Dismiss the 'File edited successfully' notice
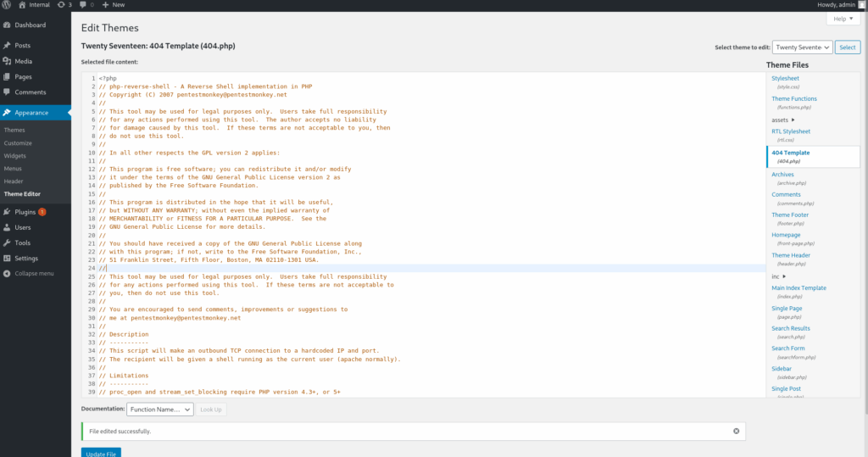This screenshot has width=868, height=457. click(x=736, y=431)
